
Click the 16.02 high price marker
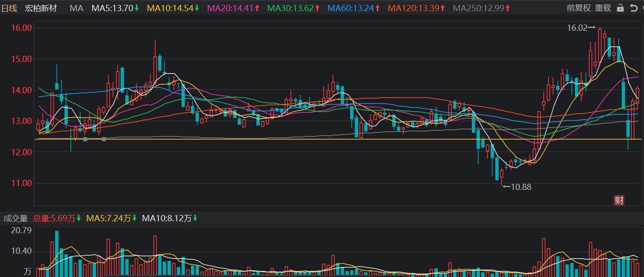click(x=581, y=28)
